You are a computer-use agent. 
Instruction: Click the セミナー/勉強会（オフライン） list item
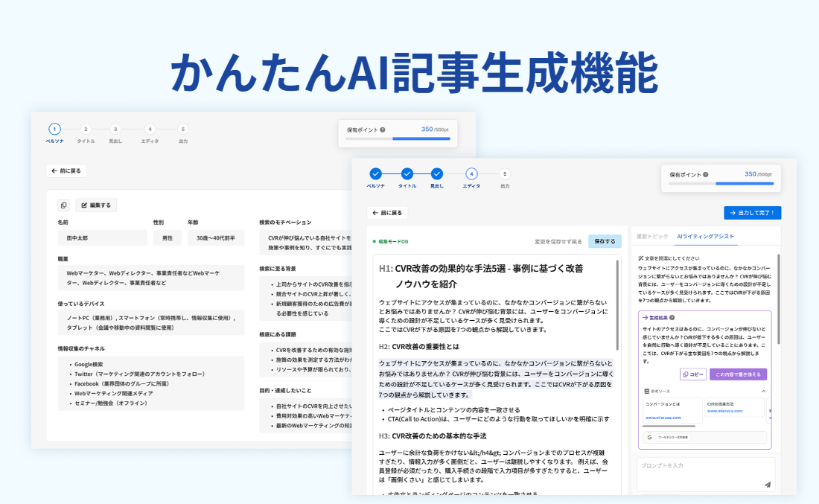pos(111,403)
